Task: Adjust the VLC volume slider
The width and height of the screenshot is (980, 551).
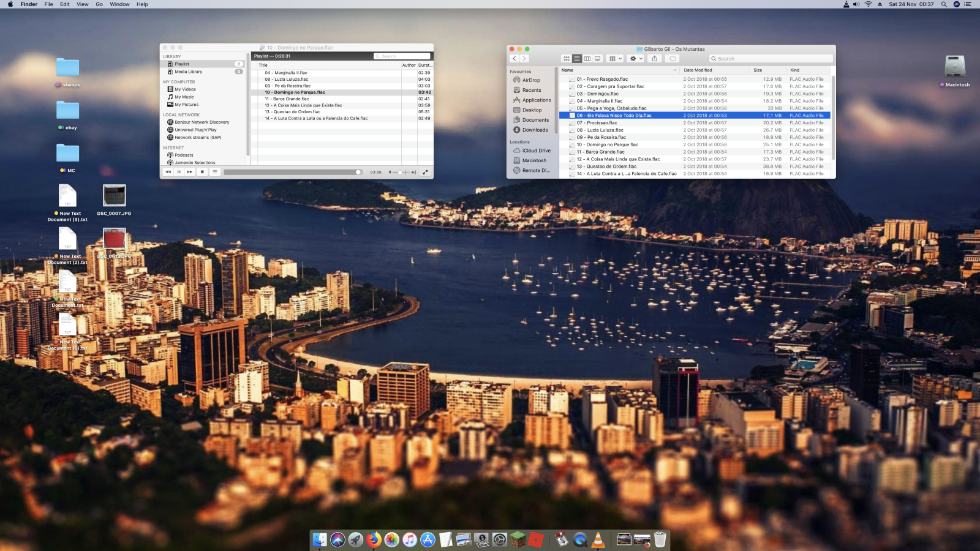Action: point(401,172)
